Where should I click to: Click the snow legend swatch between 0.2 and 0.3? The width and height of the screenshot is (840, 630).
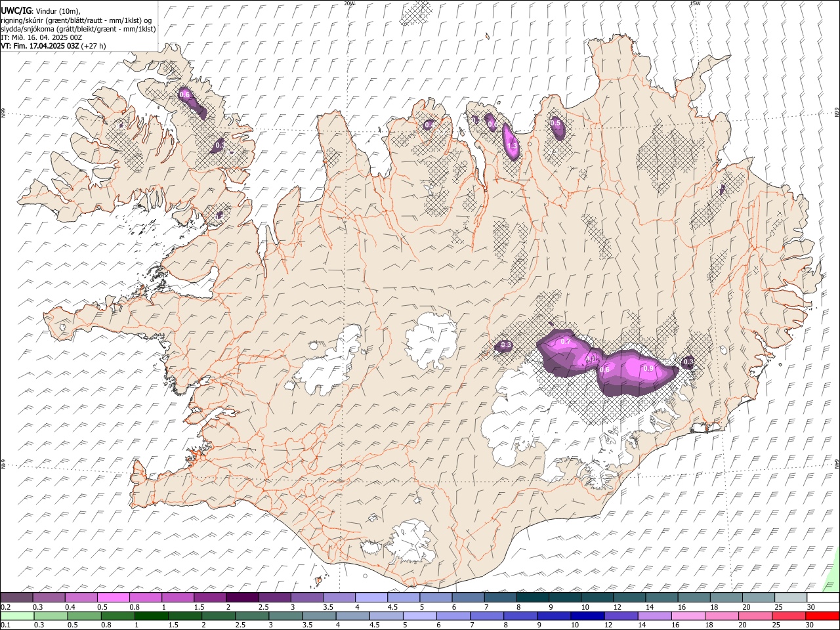coord(16,597)
